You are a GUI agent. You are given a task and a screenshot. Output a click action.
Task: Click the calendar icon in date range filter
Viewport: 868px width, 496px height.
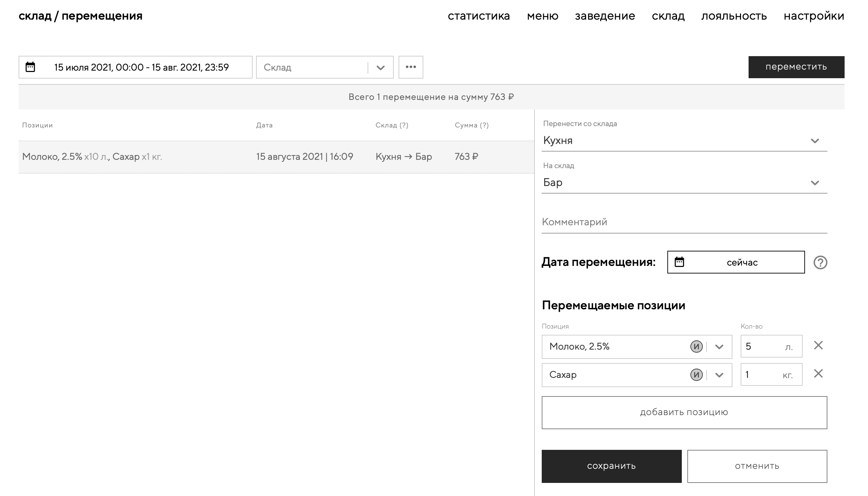pos(30,67)
